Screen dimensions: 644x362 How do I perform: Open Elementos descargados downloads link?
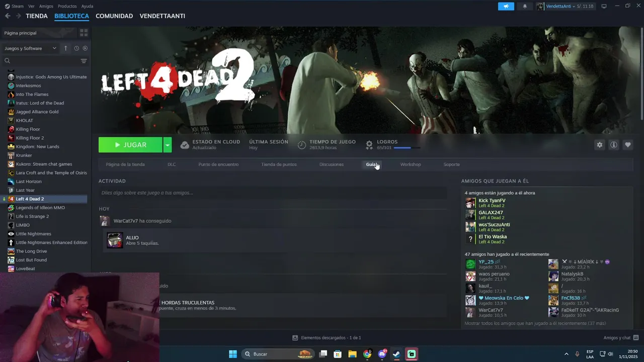(327, 338)
